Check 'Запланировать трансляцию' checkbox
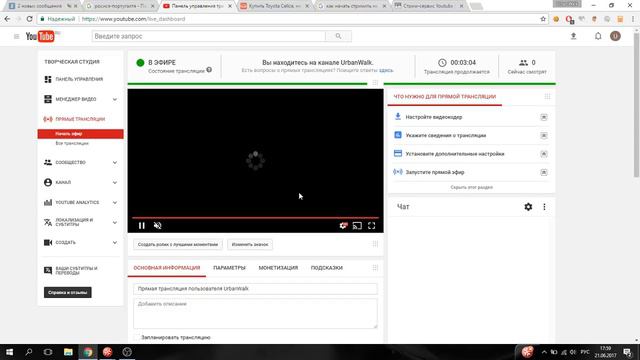Viewport: 640px width, 360px height. (137, 337)
